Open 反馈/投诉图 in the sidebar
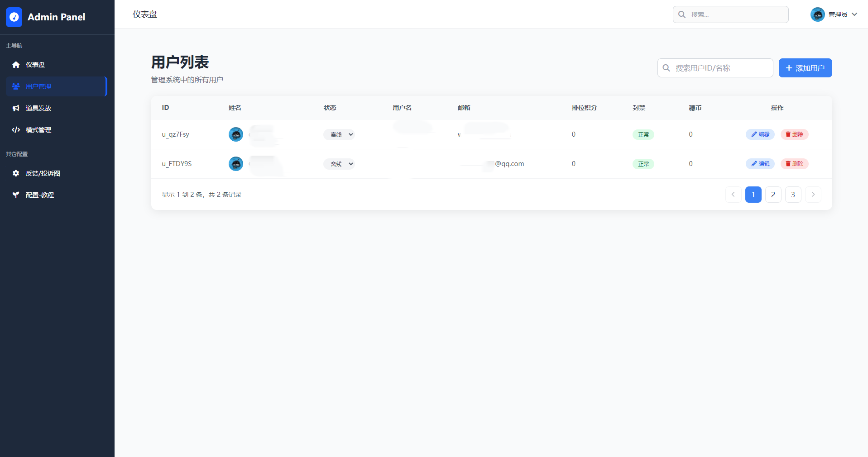 coord(57,173)
